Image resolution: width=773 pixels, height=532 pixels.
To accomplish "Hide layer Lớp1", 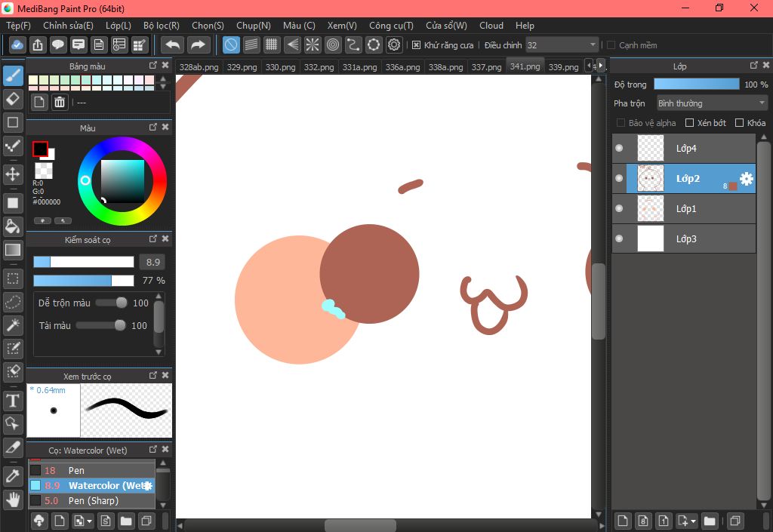I will [619, 208].
